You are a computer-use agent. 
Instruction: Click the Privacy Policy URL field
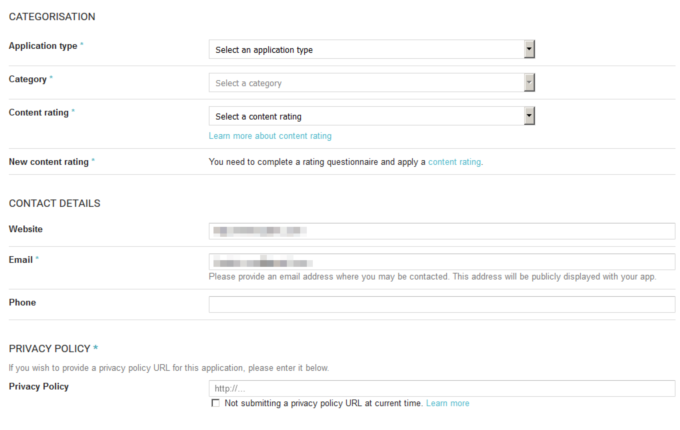tap(442, 388)
